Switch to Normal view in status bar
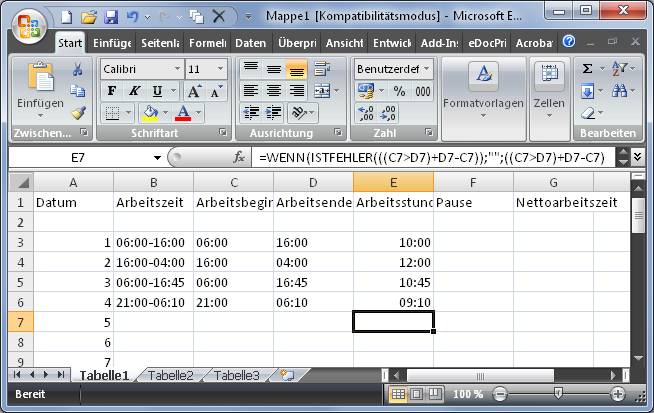The image size is (654, 413). point(398,394)
